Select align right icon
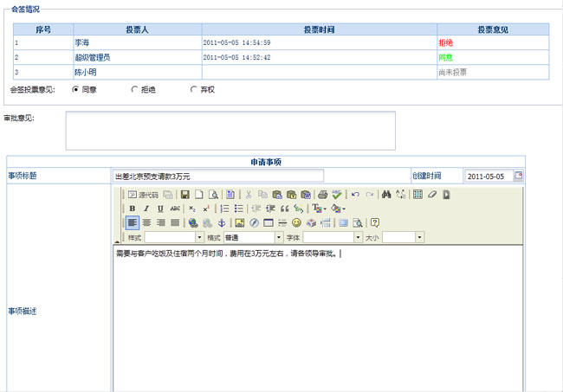This screenshot has height=392, width=563. click(x=161, y=222)
